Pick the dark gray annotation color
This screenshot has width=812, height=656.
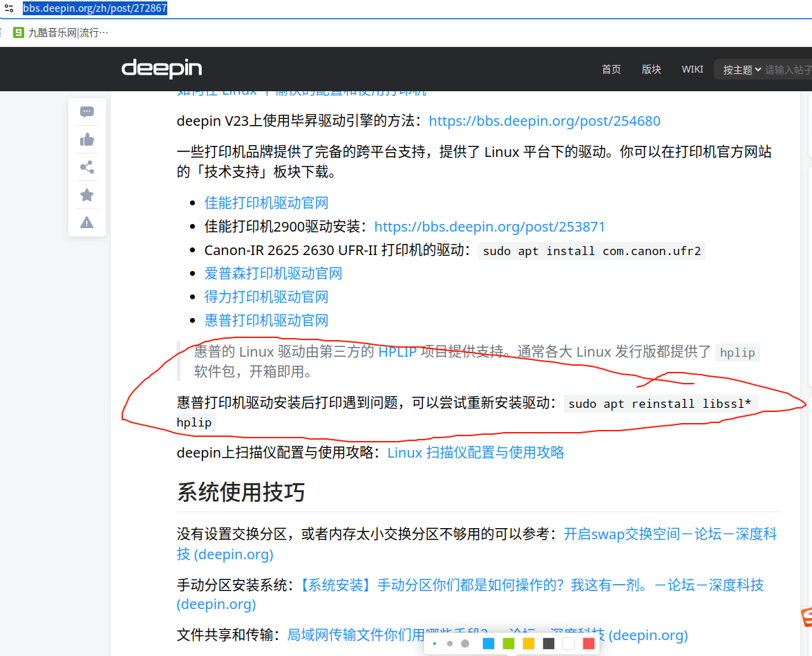point(549,644)
